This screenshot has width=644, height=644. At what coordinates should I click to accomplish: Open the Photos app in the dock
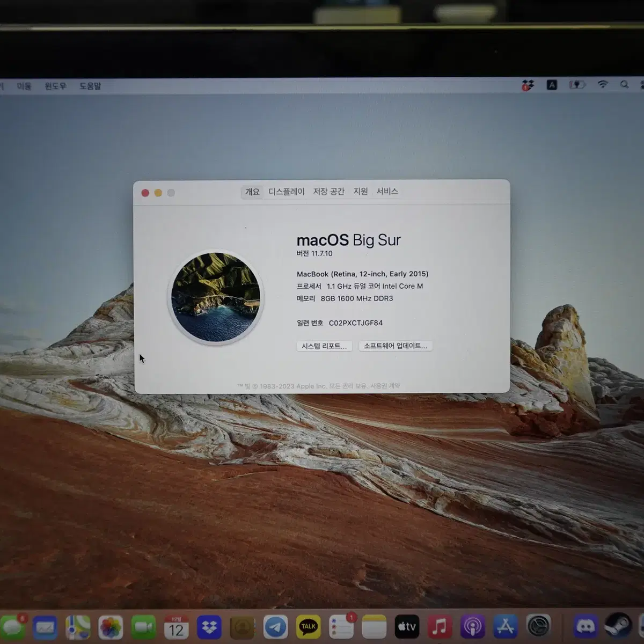tap(111, 627)
